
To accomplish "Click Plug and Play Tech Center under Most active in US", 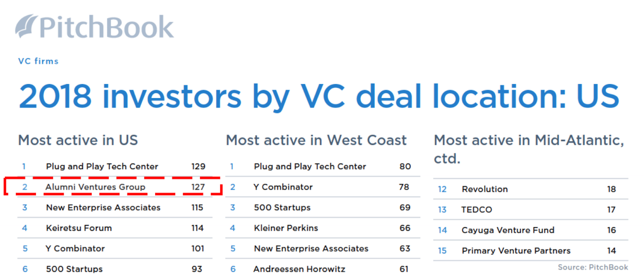I will pyautogui.click(x=102, y=167).
